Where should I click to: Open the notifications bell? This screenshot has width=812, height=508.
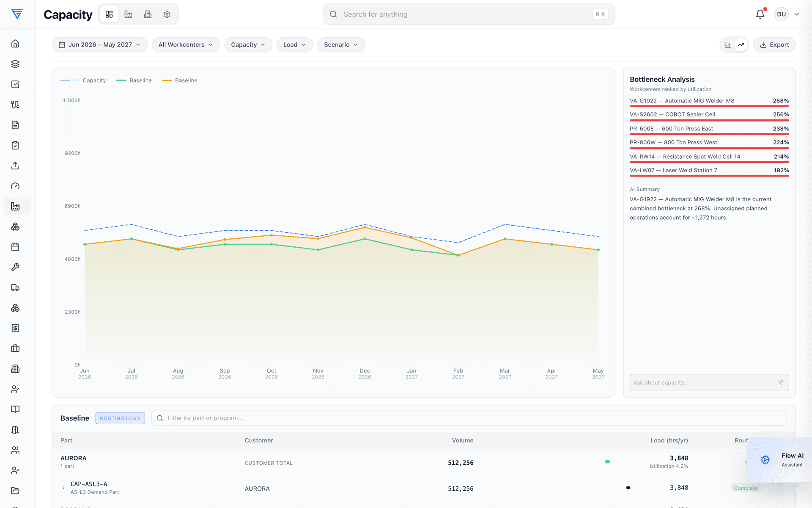click(760, 14)
